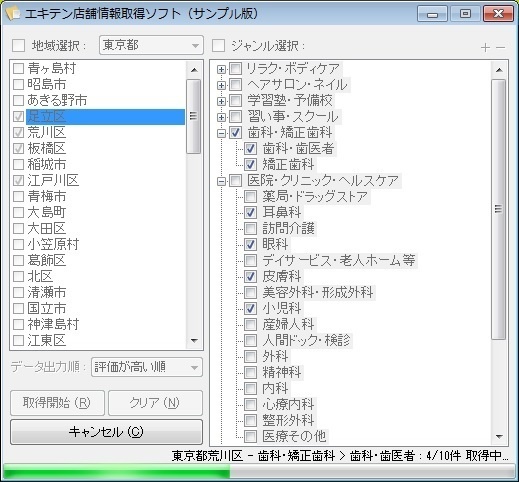Click the 取得開始 (R) button
The width and height of the screenshot is (519, 482).
[x=57, y=403]
